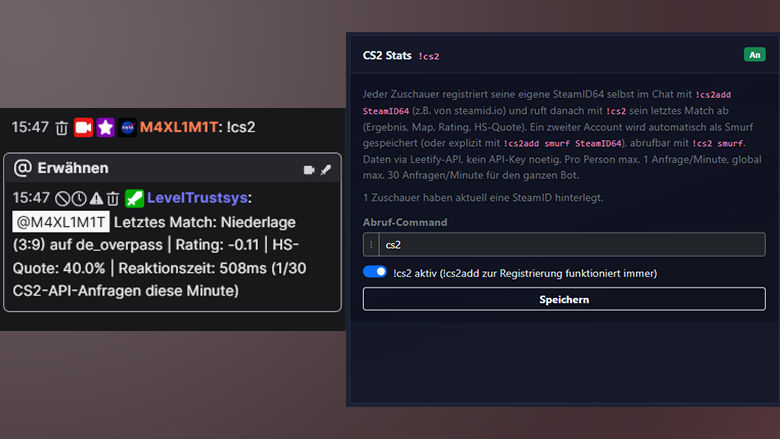Click the green sword moderator badge

[134, 198]
